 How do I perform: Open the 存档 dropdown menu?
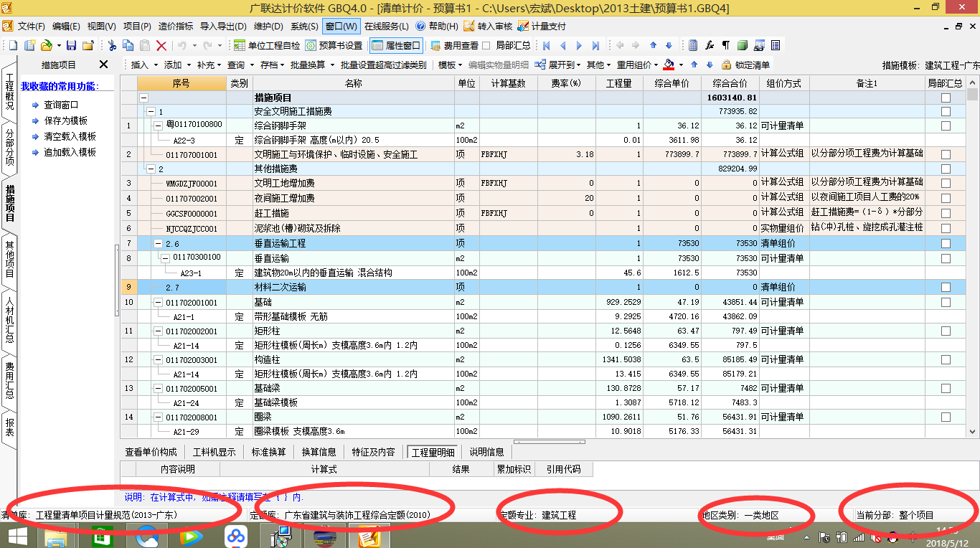click(x=273, y=65)
